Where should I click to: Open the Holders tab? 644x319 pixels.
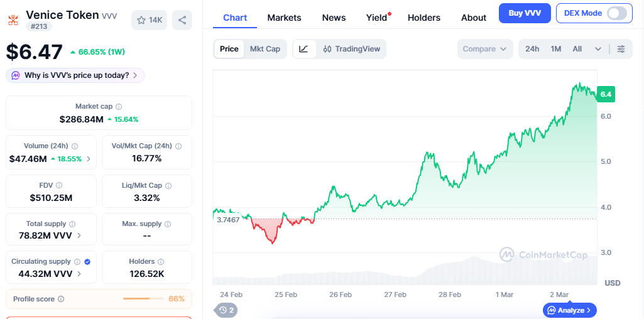[424, 18]
